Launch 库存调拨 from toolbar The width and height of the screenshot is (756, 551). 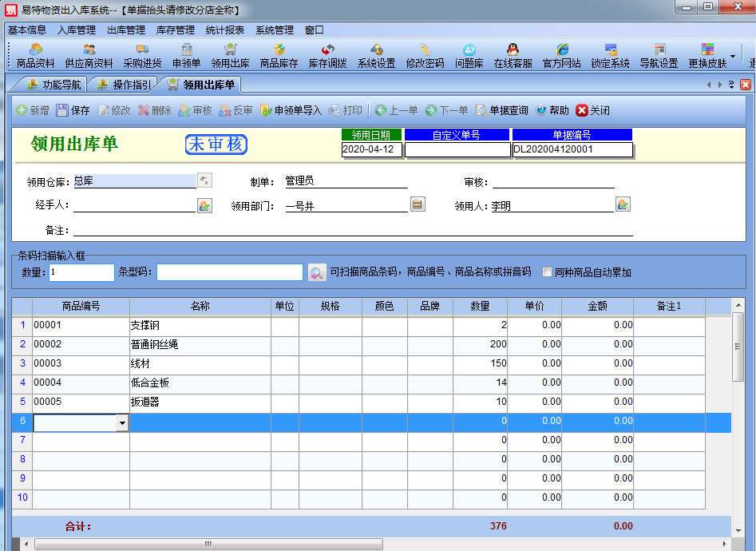[327, 55]
